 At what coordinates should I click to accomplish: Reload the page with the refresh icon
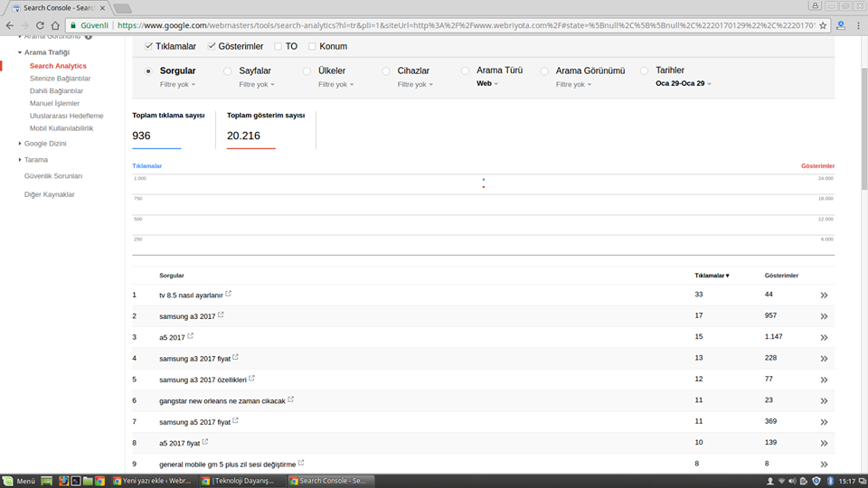(40, 25)
